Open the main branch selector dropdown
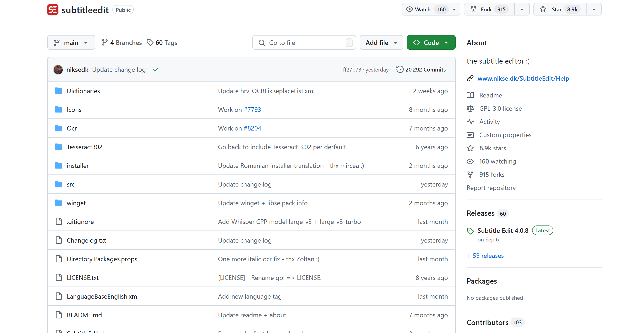 click(x=71, y=42)
